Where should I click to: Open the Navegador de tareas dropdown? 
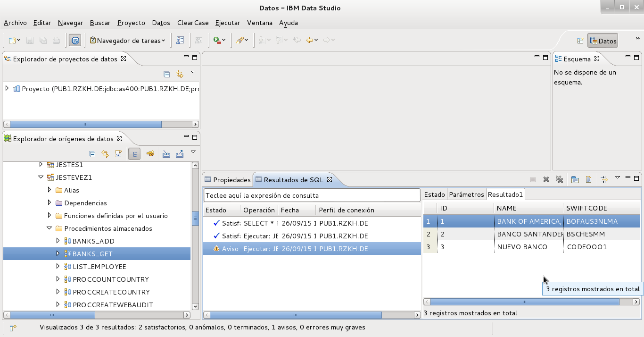click(x=127, y=41)
